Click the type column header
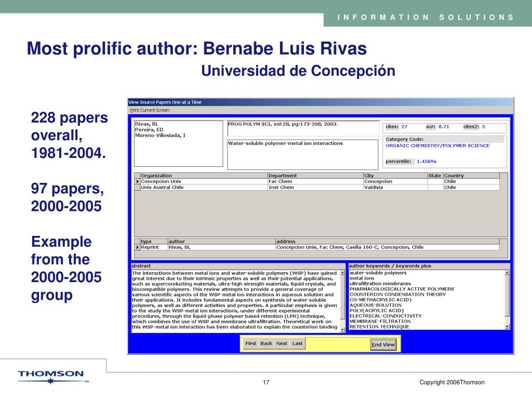The width and height of the screenshot is (532, 399). coord(154,242)
